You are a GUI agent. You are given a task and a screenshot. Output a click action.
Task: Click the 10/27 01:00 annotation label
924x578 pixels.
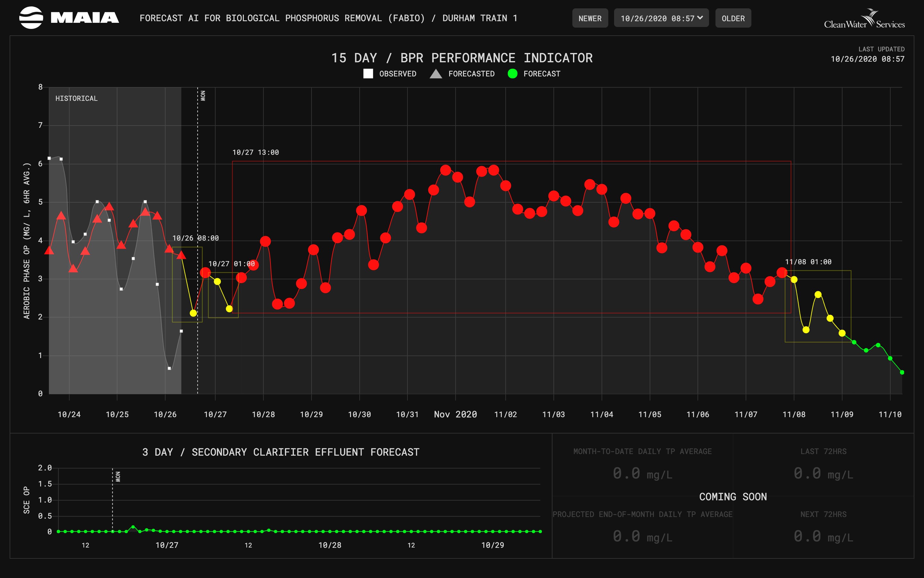(231, 264)
